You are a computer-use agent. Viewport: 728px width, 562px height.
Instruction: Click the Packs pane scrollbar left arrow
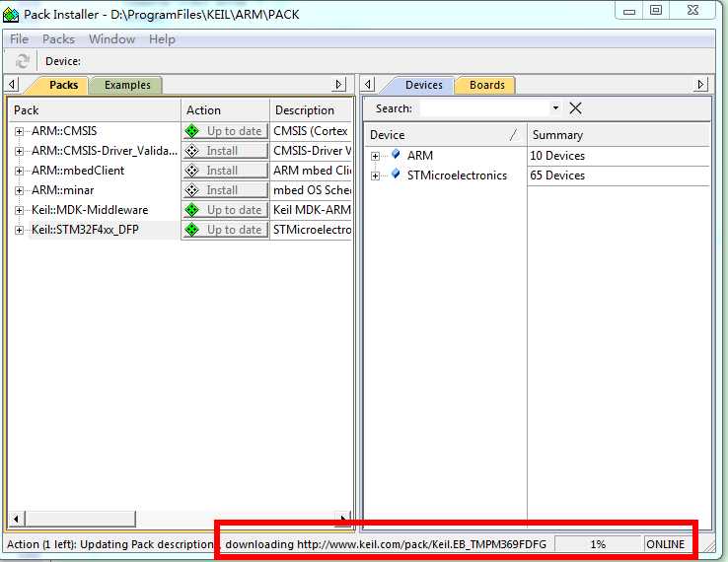[x=16, y=519]
